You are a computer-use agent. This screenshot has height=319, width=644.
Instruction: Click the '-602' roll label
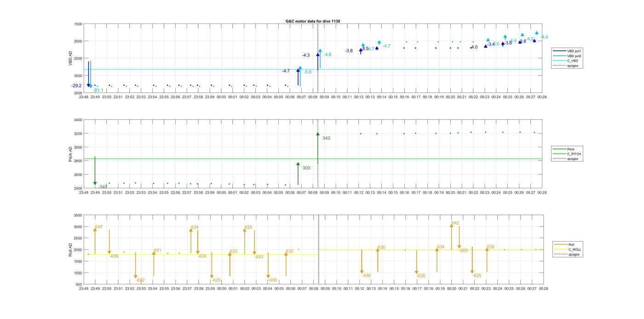[x=140, y=280]
